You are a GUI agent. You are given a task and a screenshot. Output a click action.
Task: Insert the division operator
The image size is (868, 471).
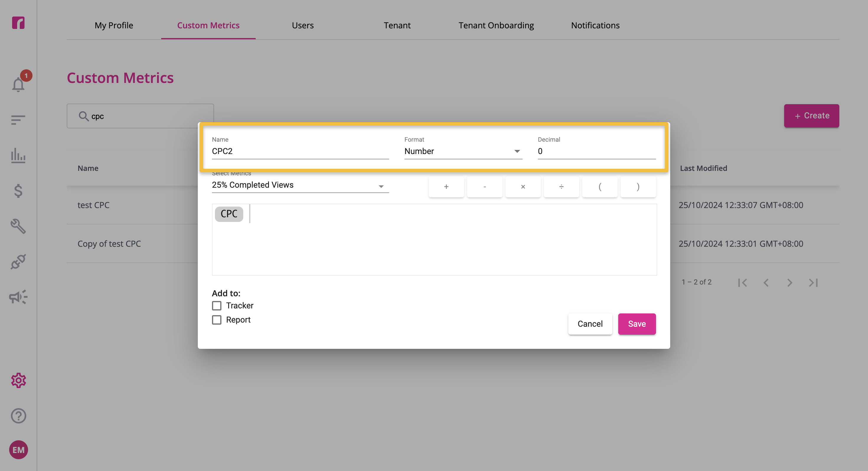pyautogui.click(x=561, y=187)
